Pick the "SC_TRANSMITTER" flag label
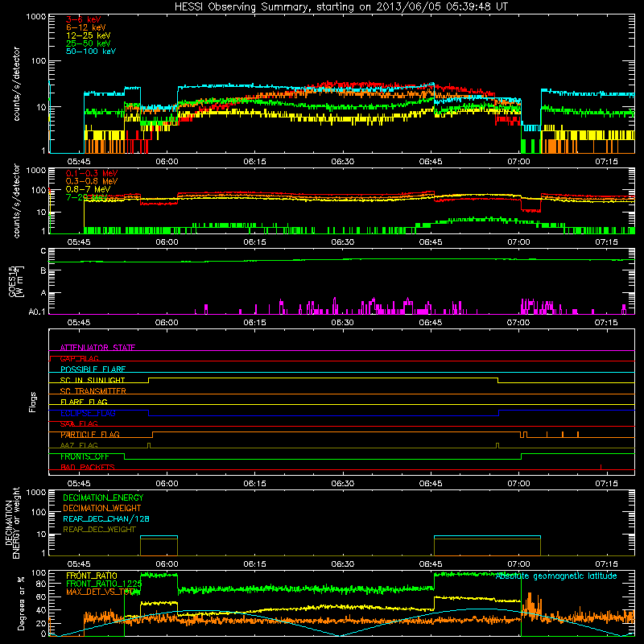Screen dimensions: 644x644 coord(93,391)
